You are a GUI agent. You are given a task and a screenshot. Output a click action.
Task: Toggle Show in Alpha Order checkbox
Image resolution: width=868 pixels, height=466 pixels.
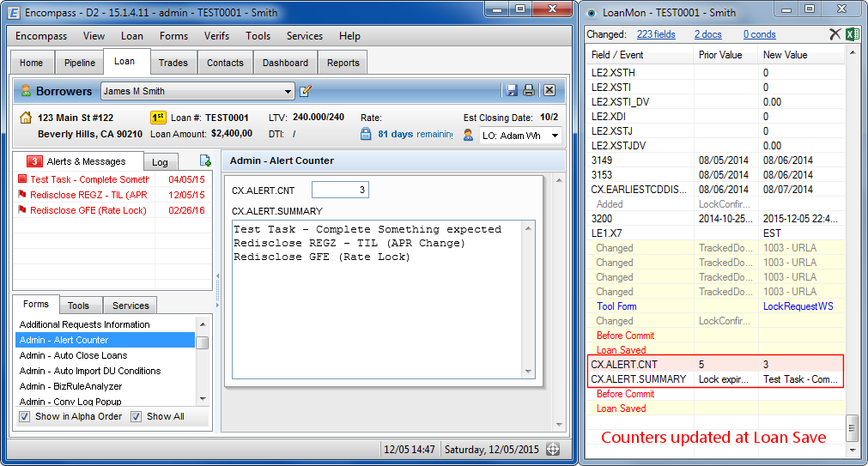pyautogui.click(x=24, y=417)
